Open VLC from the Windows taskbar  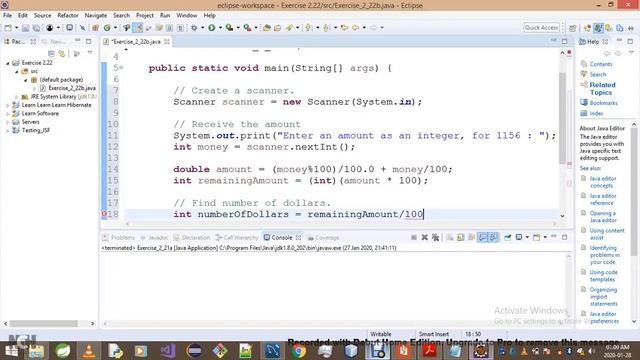click(x=89, y=351)
